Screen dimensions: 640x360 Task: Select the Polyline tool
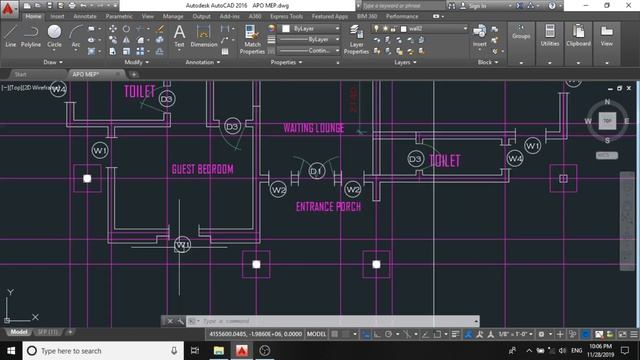31,36
